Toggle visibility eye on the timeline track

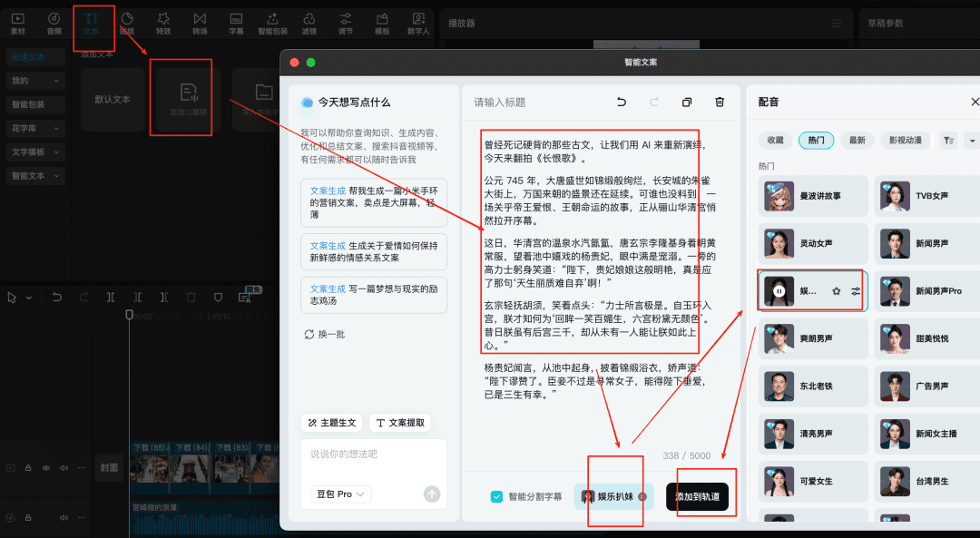click(x=46, y=468)
